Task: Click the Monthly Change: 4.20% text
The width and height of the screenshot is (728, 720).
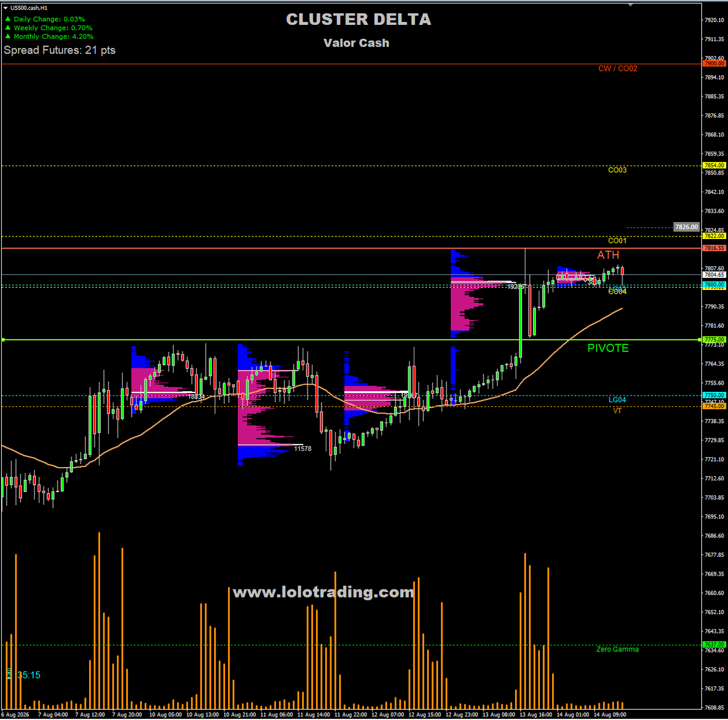Action: tap(54, 36)
